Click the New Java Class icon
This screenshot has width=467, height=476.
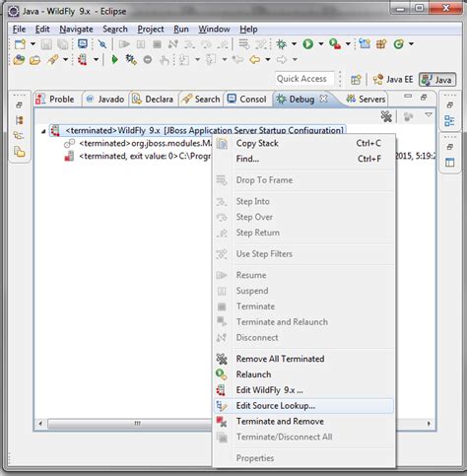coord(399,43)
